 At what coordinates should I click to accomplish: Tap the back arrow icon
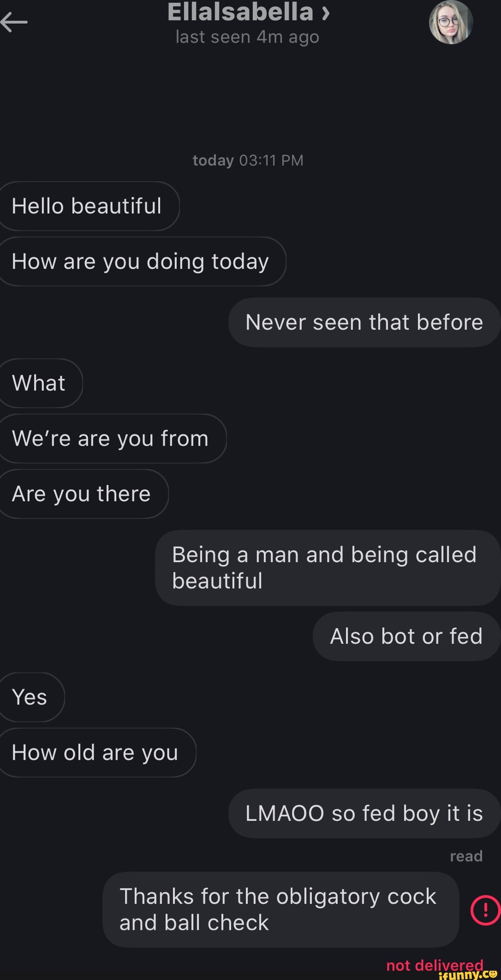pos(14,22)
